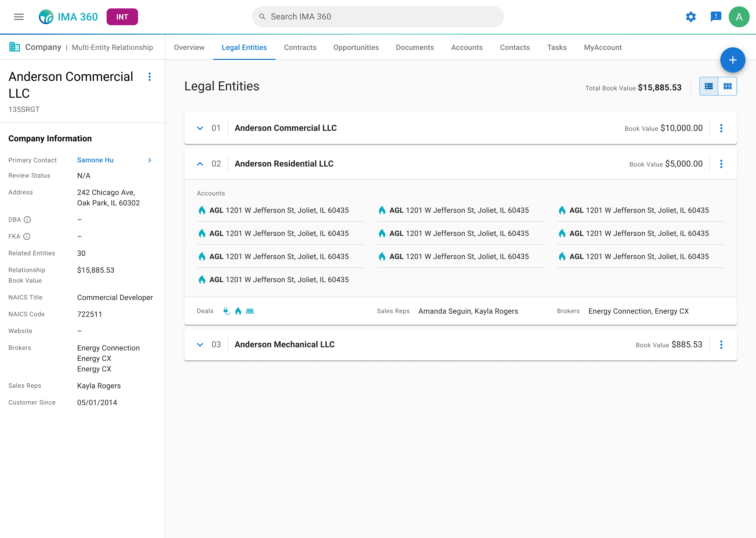This screenshot has width=756, height=538.
Task: Click the FKA info icon
Action: point(27,236)
